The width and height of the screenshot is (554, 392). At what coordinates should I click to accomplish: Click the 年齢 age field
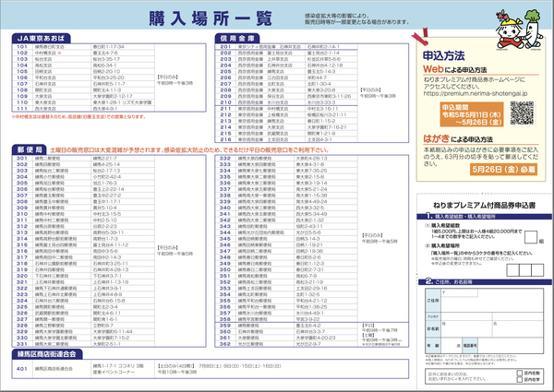452,346
